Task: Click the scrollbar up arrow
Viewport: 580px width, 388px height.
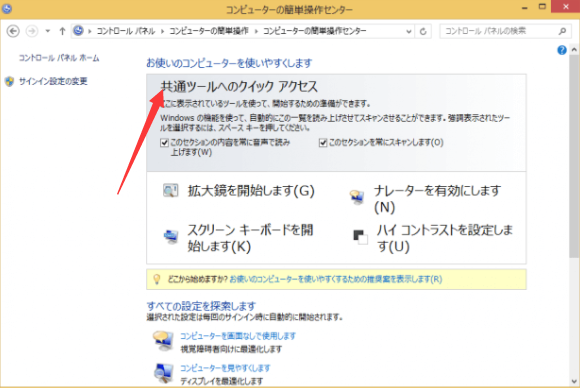Action: pyautogui.click(x=574, y=49)
